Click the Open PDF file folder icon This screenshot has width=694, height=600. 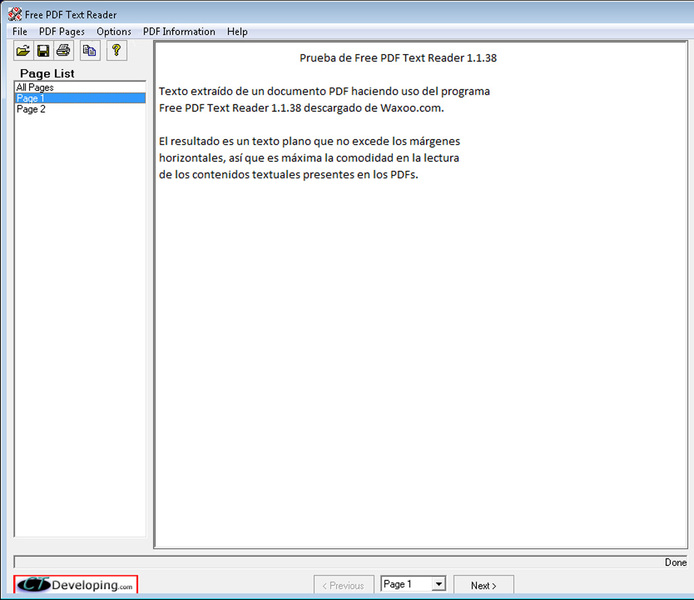click(23, 50)
